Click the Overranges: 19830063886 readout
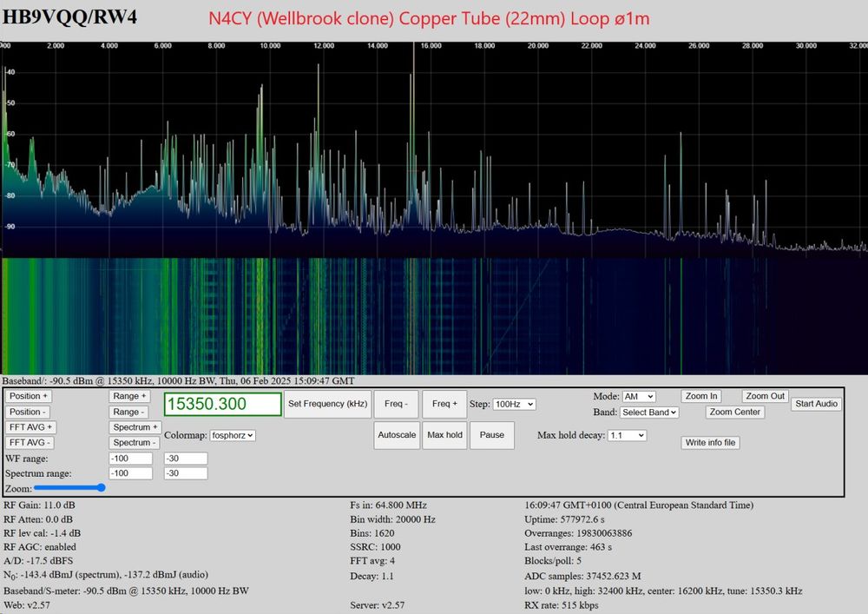868x614 pixels. click(x=578, y=533)
